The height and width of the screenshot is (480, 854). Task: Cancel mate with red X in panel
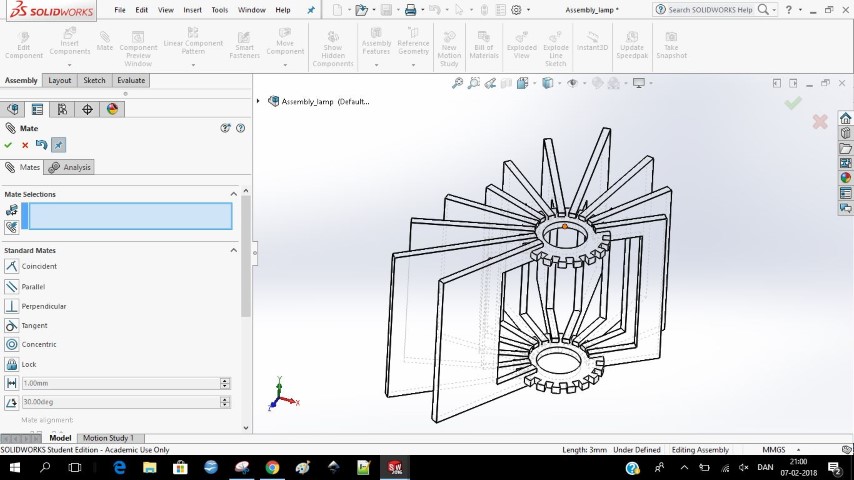tap(25, 145)
